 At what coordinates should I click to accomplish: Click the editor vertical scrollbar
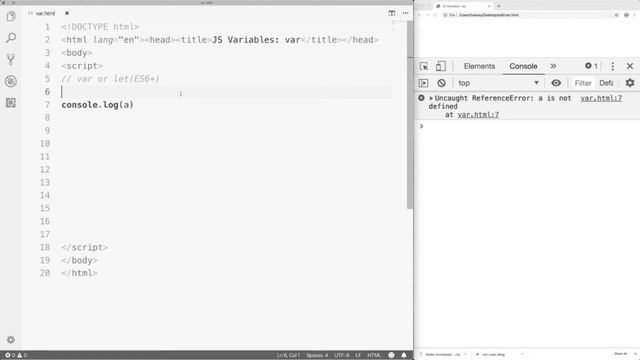point(410,114)
